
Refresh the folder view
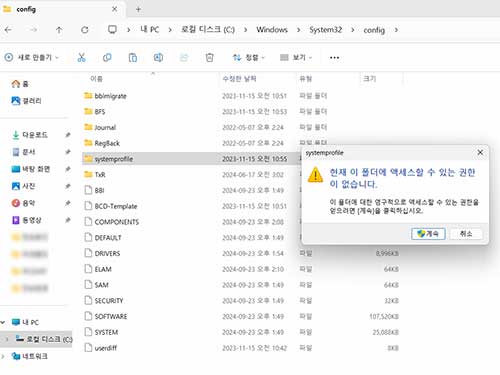coord(85,30)
